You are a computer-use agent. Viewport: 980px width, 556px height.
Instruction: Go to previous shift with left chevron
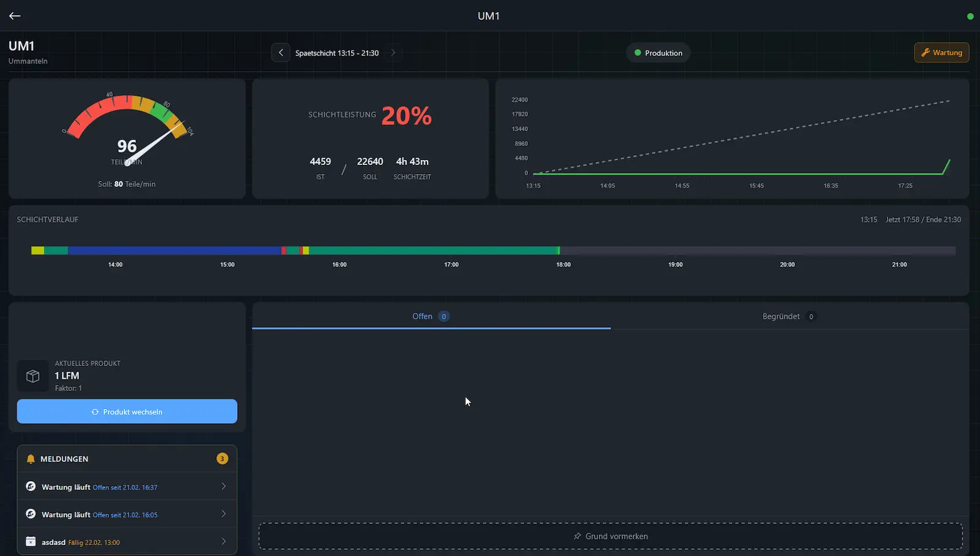(x=281, y=52)
